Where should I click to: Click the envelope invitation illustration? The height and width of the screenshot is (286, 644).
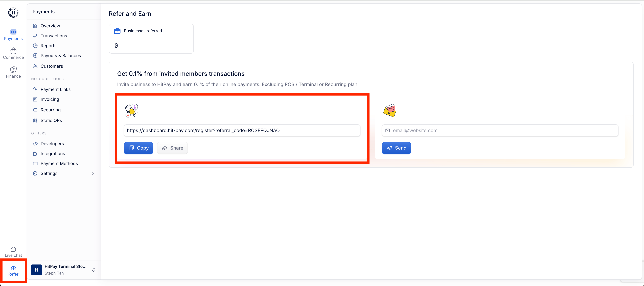coord(390,111)
